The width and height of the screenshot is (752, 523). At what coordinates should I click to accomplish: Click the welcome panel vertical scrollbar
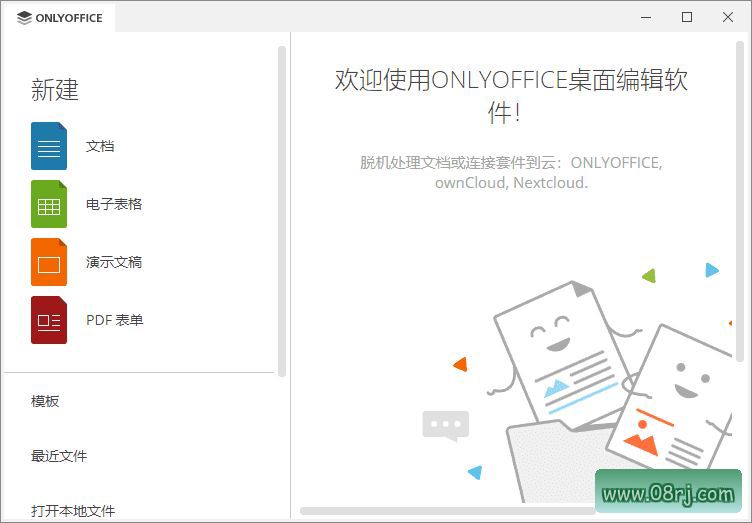point(740,201)
